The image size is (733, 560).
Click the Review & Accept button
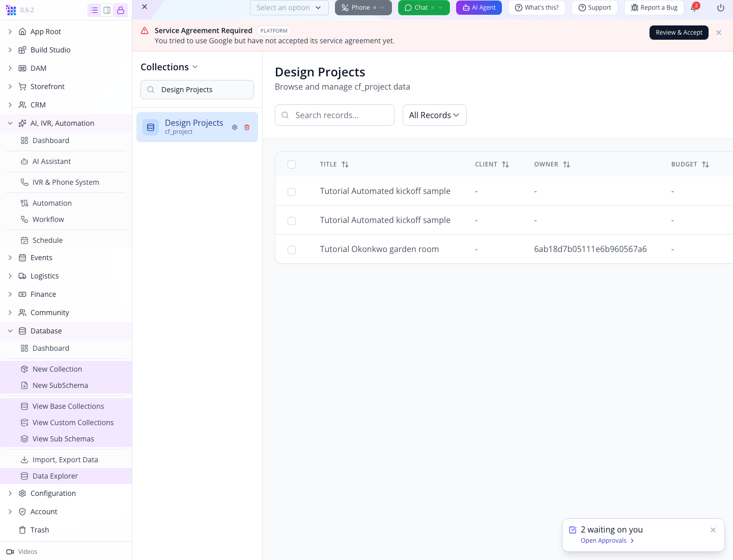click(679, 33)
